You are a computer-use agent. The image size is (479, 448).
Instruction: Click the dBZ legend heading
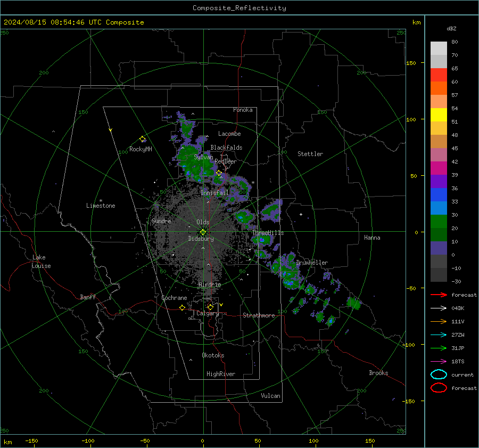point(451,28)
